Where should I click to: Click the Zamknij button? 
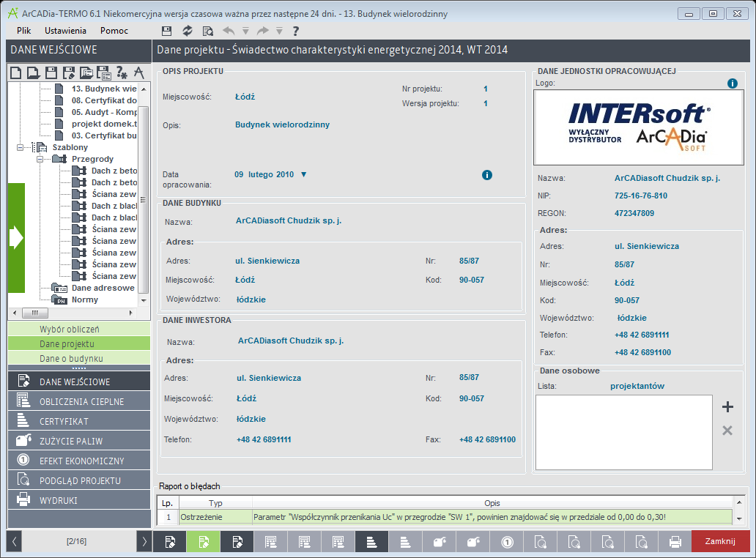tap(720, 541)
